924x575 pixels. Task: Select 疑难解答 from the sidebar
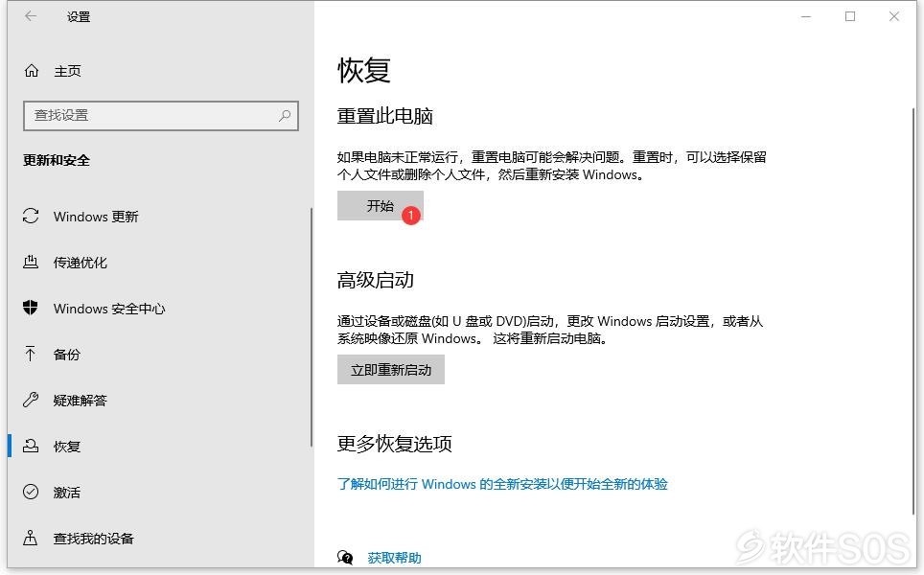(81, 401)
